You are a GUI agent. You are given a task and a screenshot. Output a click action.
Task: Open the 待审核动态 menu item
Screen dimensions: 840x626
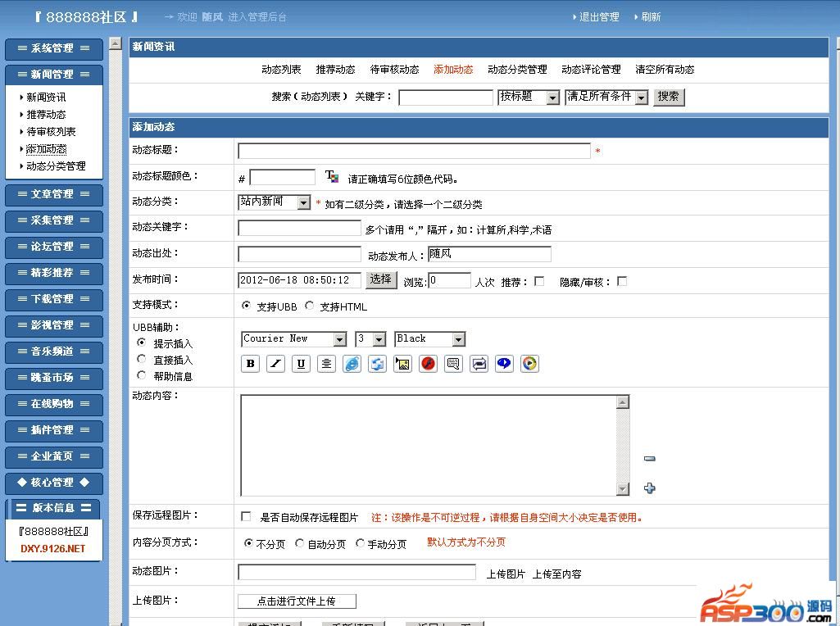[x=395, y=70]
